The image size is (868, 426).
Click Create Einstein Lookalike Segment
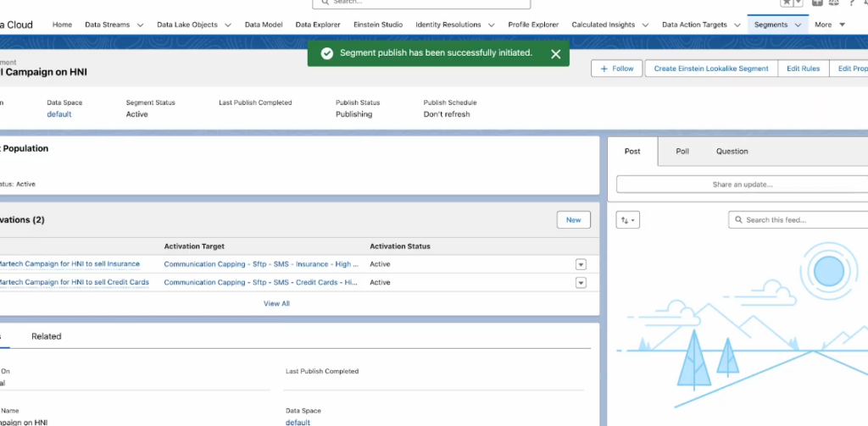click(x=711, y=69)
